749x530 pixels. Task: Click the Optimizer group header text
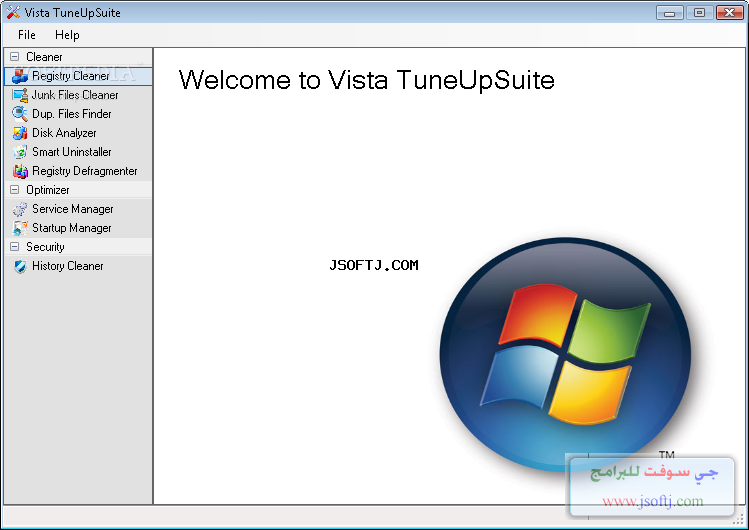(47, 190)
